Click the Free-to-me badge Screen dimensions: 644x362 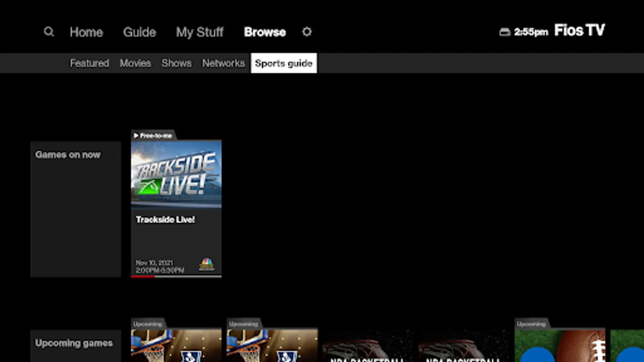coord(153,136)
